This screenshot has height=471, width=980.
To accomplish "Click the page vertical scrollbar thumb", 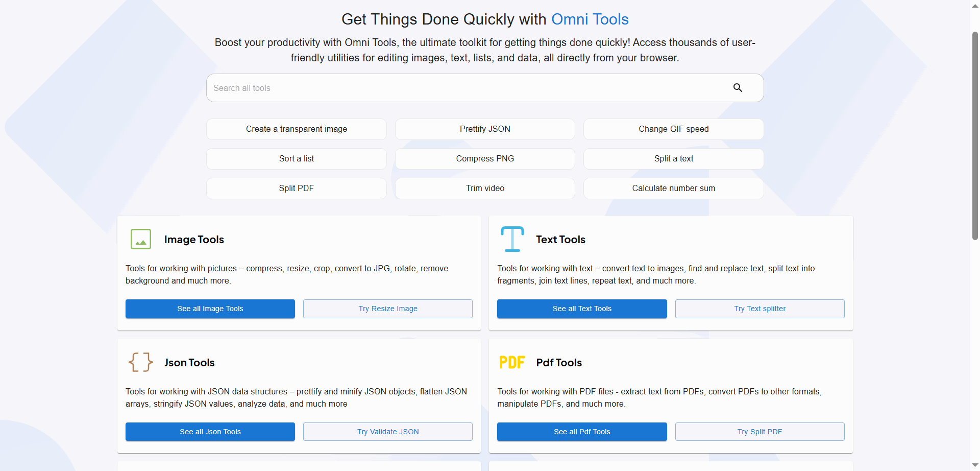I will [975, 135].
